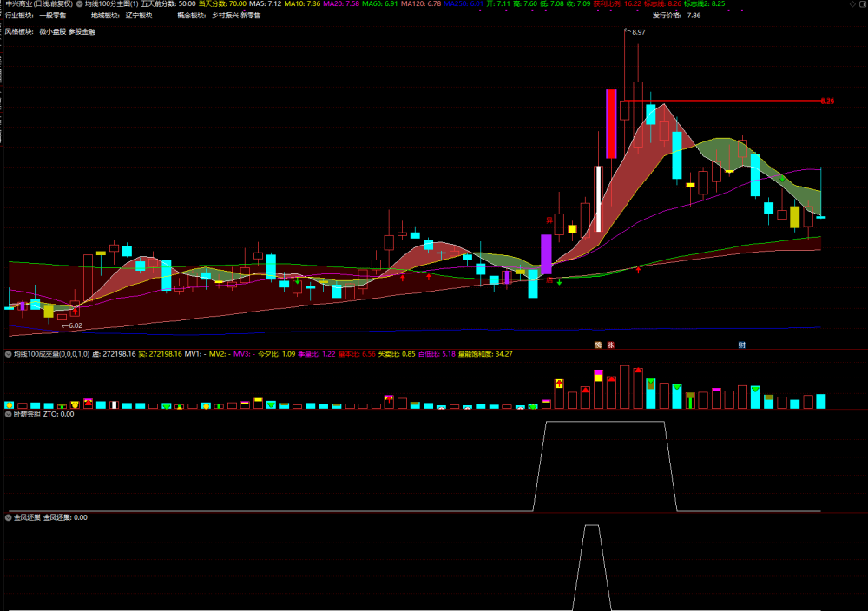868x611 pixels.
Task: Click the 微小盘股 style sector link
Action: 53,31
